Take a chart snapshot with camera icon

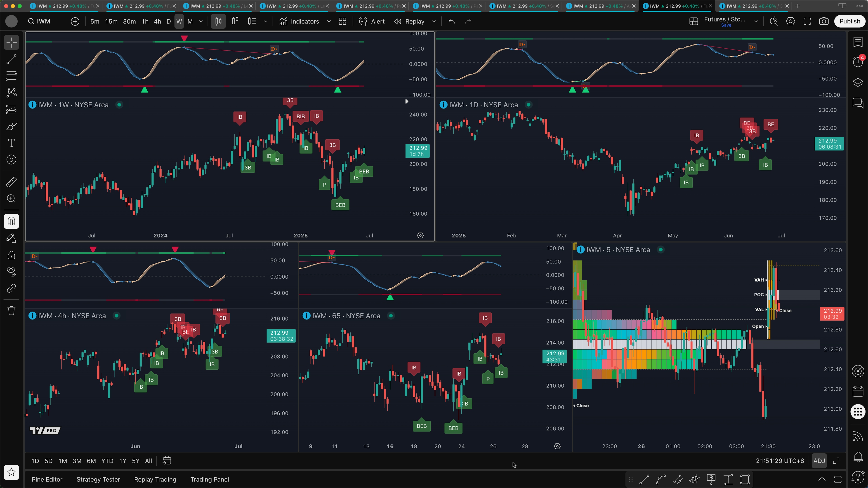pos(824,21)
